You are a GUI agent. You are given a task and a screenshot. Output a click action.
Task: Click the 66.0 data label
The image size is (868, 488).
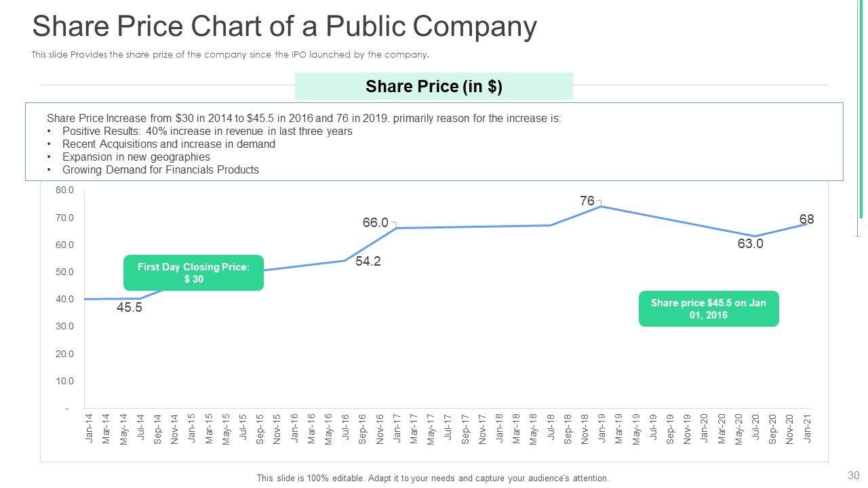pyautogui.click(x=375, y=223)
